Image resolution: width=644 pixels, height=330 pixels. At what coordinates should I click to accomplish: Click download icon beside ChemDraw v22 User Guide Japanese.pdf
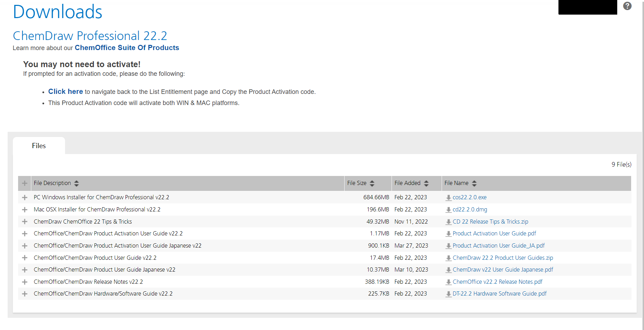click(449, 270)
